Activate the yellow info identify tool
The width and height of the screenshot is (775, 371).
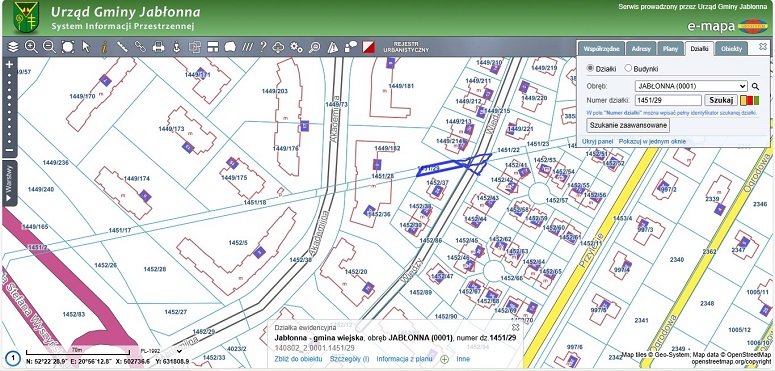coord(104,47)
